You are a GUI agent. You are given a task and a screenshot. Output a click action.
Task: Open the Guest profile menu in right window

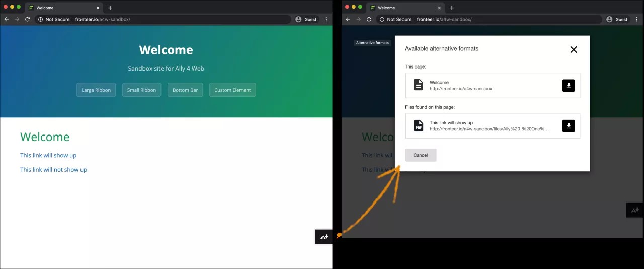[617, 19]
